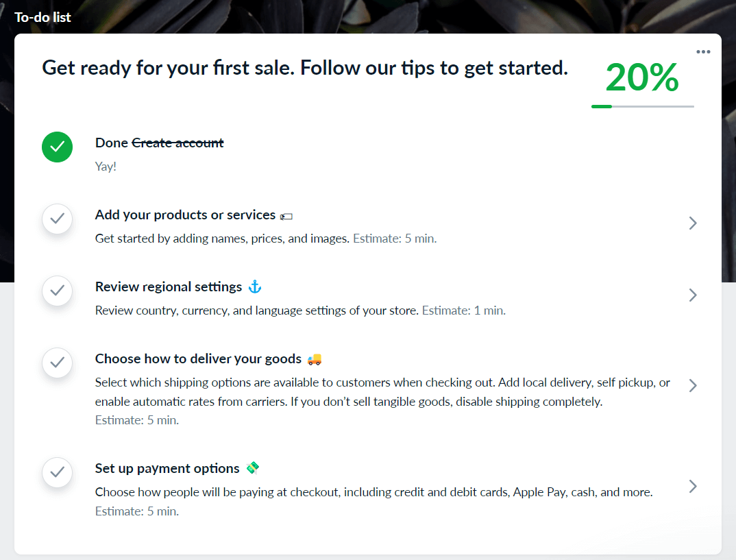Click the green completed checkmark icon
Screen dimensions: 736x560
(x=57, y=147)
